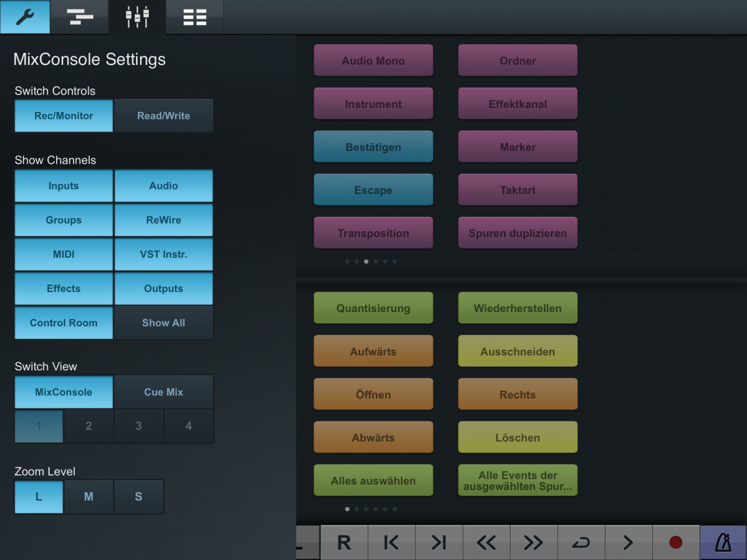
Task: Switch controls to Read/Write
Action: coord(163,116)
